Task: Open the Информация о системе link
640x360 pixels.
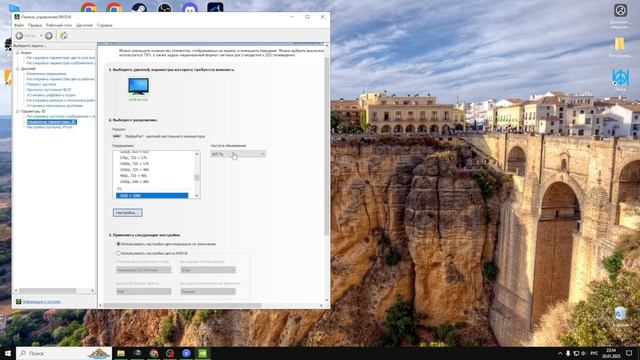Action: tap(41, 302)
